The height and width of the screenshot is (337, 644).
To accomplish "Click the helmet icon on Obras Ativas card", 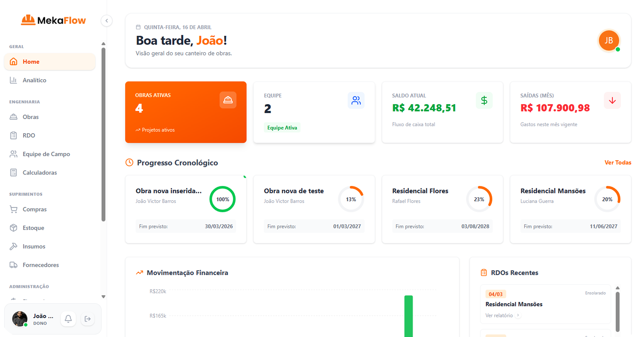I will click(x=228, y=100).
